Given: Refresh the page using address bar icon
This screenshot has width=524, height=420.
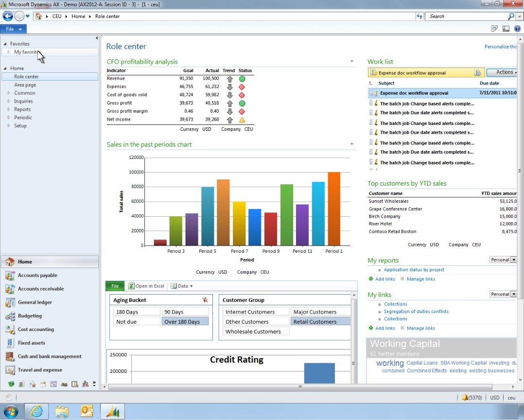Looking at the screenshot, I should (x=419, y=16).
